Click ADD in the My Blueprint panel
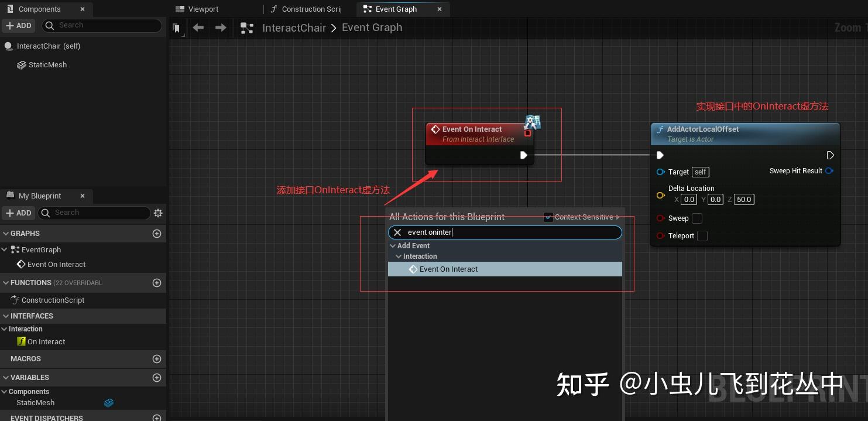This screenshot has height=421, width=868. (18, 213)
